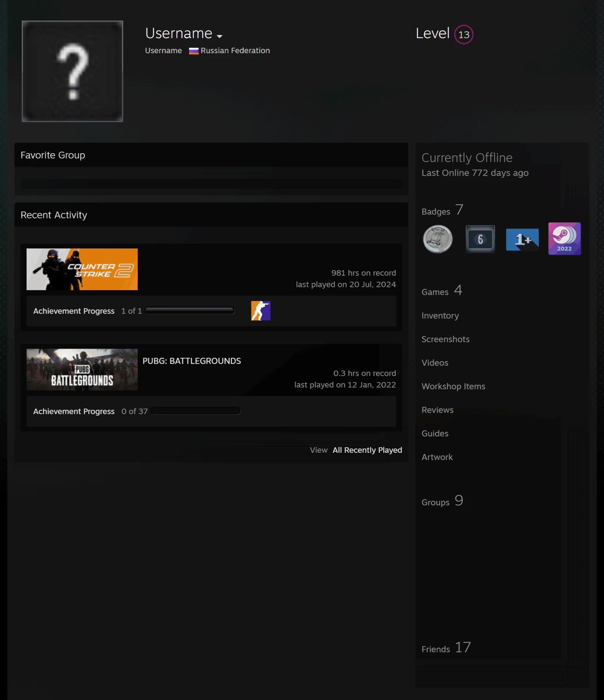Viewport: 604px width, 700px height.
Task: Open the Games 4 list
Action: [442, 291]
